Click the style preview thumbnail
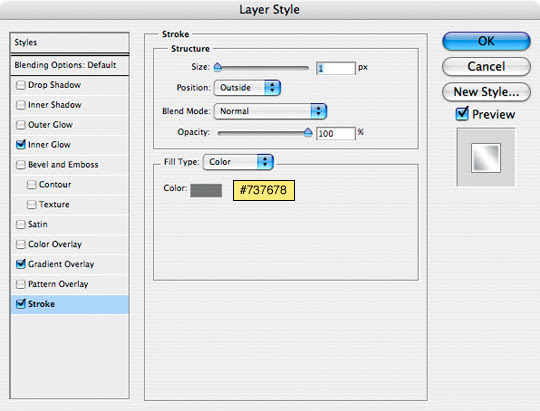This screenshot has height=411, width=540. (x=486, y=158)
